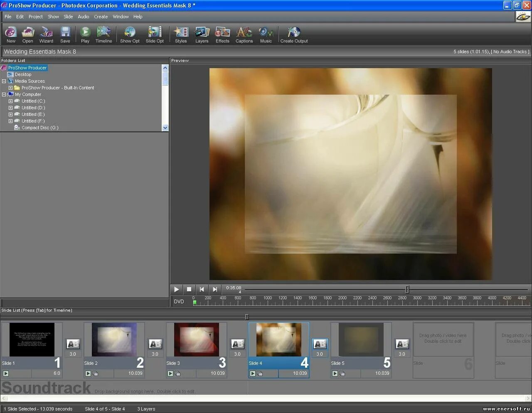This screenshot has height=413, width=532.
Task: Click the preview seek slider handle
Action: [x=407, y=290]
